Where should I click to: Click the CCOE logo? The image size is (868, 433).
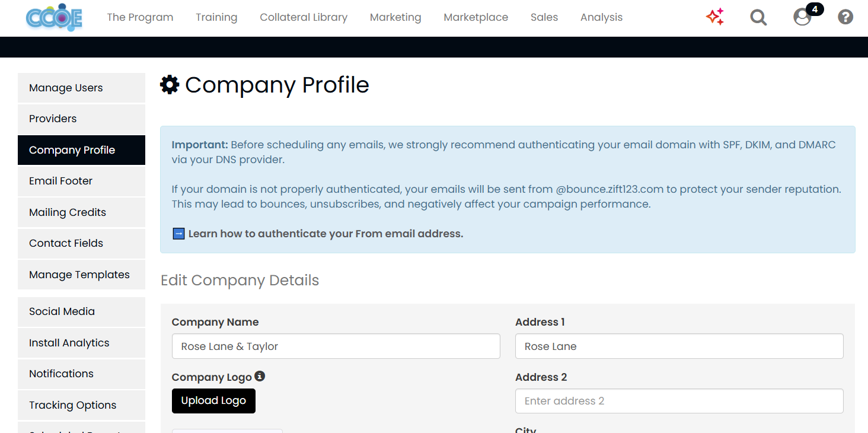pos(54,17)
